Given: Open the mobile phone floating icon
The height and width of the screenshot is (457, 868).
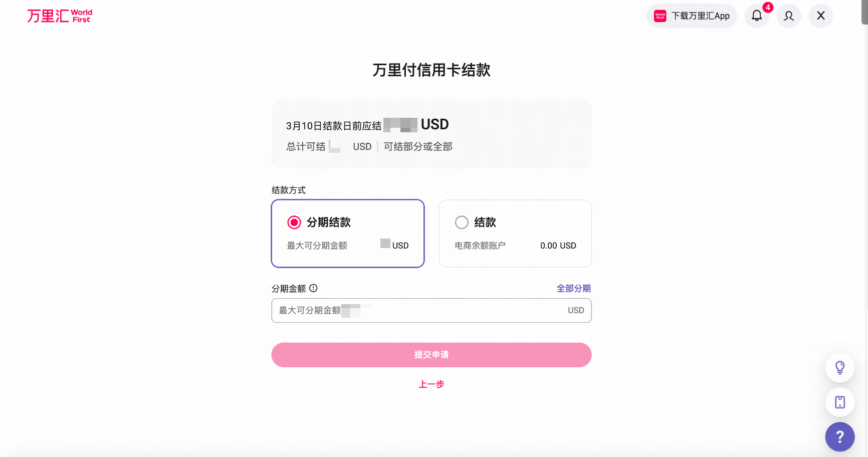Looking at the screenshot, I should pyautogui.click(x=839, y=402).
